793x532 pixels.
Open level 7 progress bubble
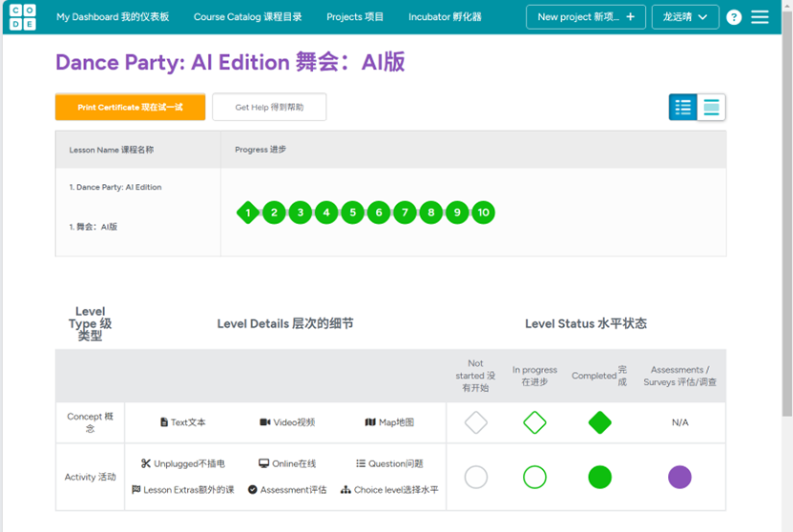[x=406, y=213]
